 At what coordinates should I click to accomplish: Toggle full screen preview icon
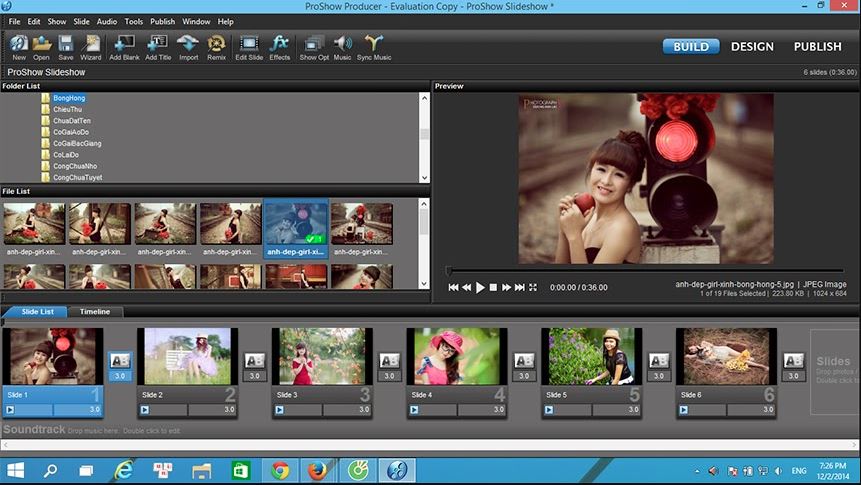click(533, 287)
